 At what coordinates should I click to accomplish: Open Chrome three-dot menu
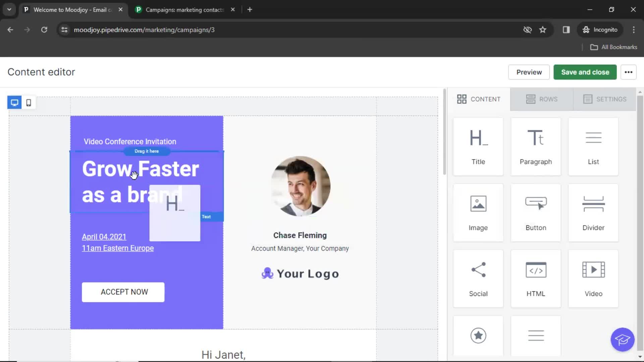tap(634, 30)
